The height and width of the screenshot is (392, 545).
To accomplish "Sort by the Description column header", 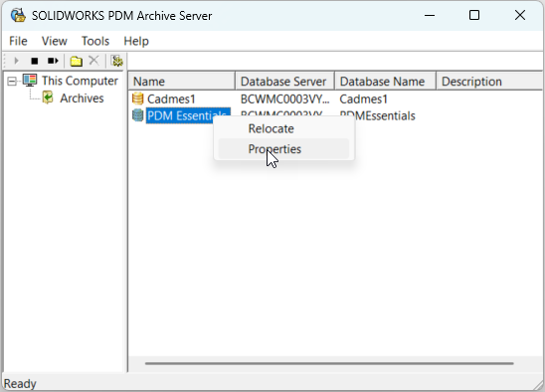I will pos(490,82).
